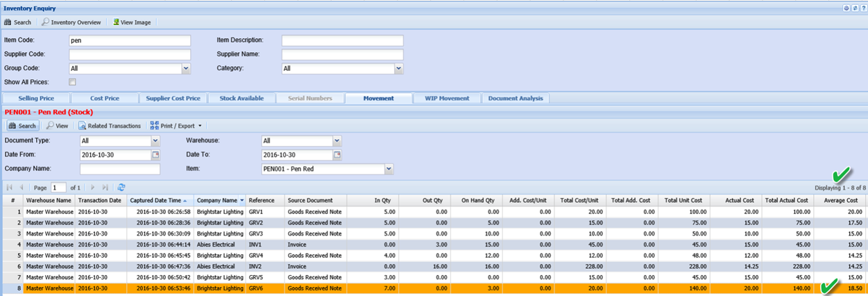Open Date To calendar picker

coord(337,155)
